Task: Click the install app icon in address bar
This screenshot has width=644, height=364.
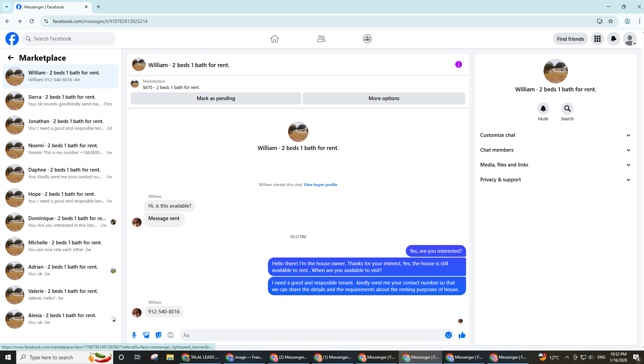Action: [600, 21]
